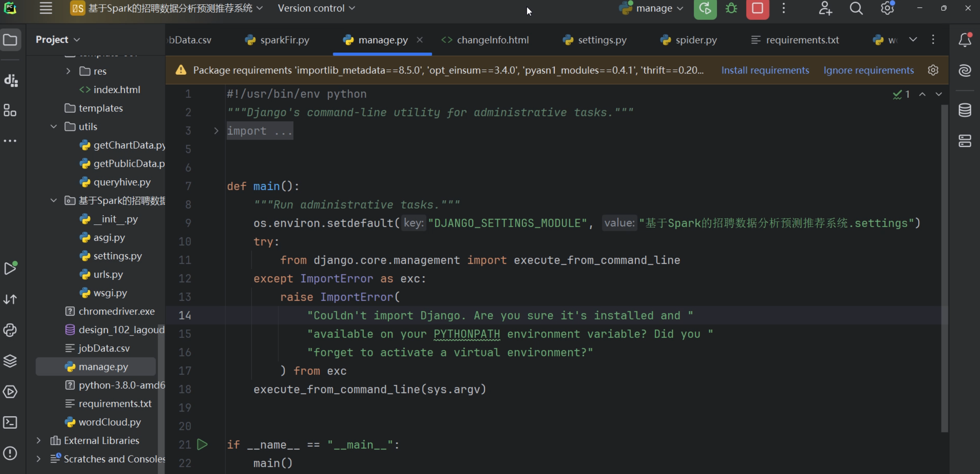Open queryhive.py in project tree

click(122, 182)
